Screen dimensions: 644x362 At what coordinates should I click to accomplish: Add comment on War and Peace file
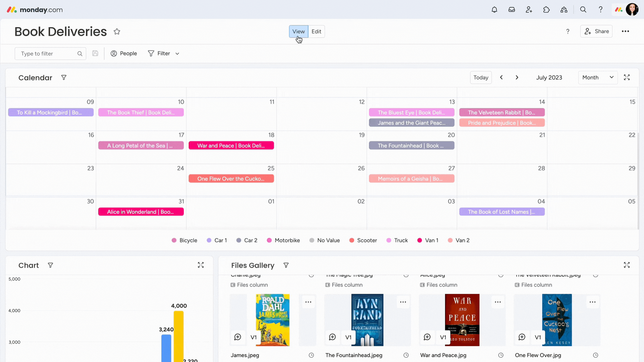click(x=427, y=337)
